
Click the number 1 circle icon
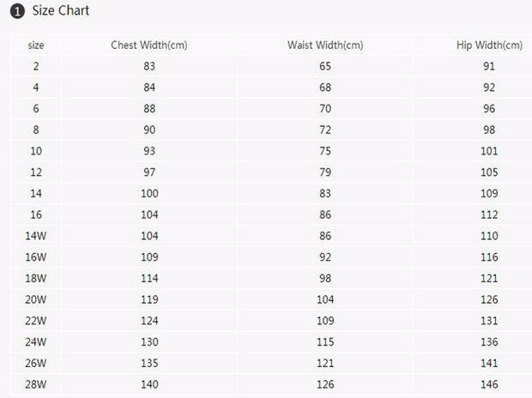17,11
